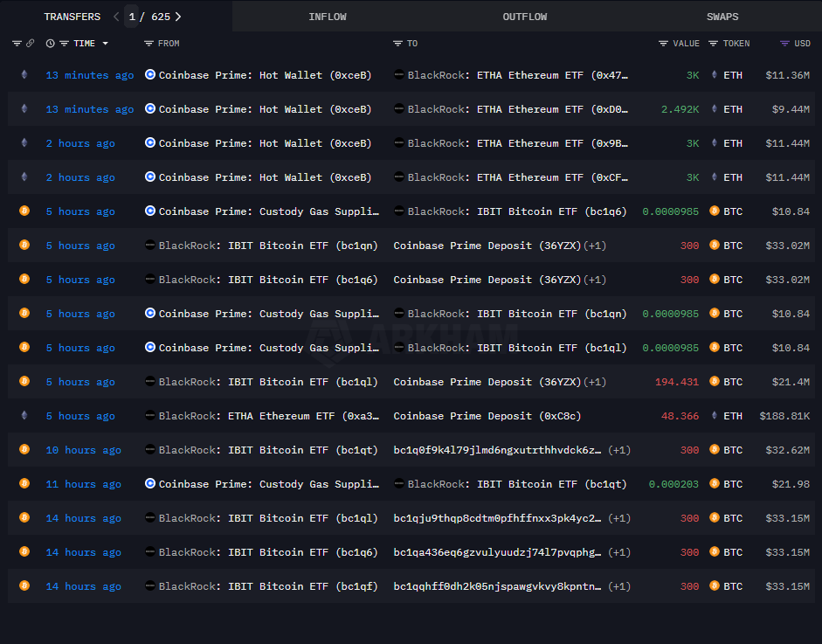Open the FROM column filter
This screenshot has width=822, height=644.
tap(149, 44)
